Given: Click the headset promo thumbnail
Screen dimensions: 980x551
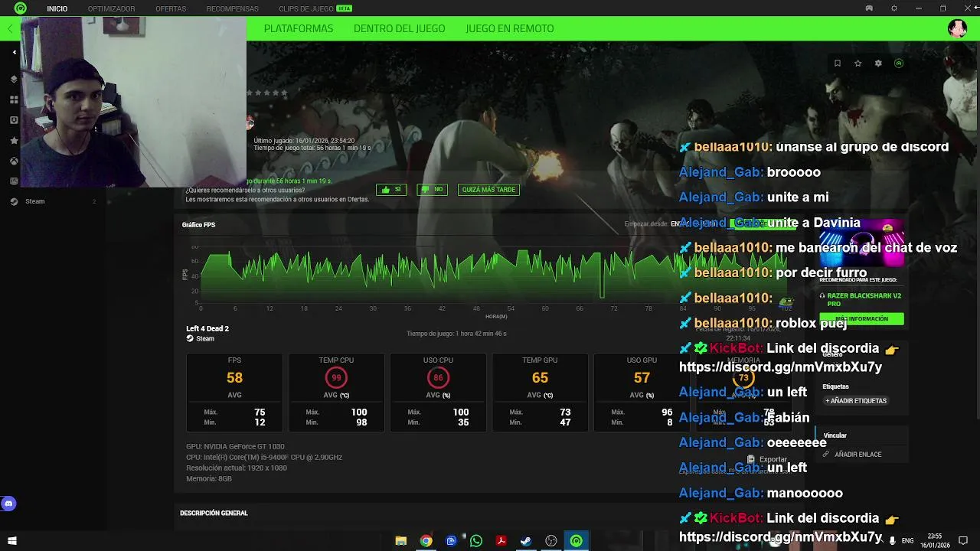Looking at the screenshot, I should coord(861,245).
